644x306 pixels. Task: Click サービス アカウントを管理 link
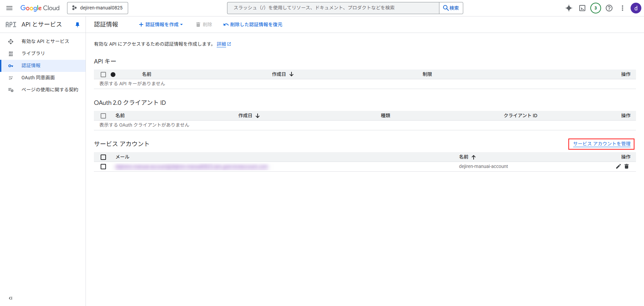point(601,144)
